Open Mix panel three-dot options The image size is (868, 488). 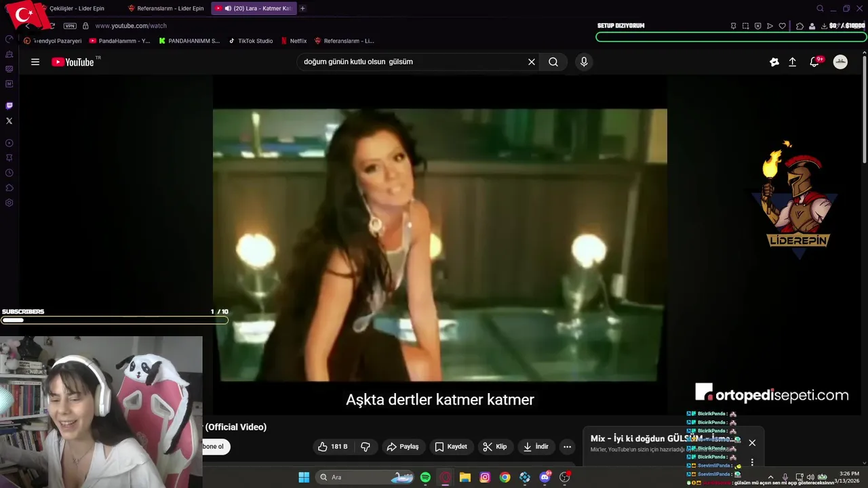(752, 462)
